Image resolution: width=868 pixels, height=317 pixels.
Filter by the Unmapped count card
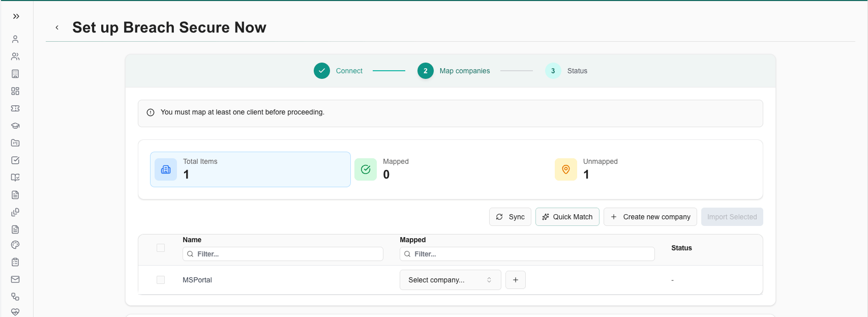[x=651, y=169]
